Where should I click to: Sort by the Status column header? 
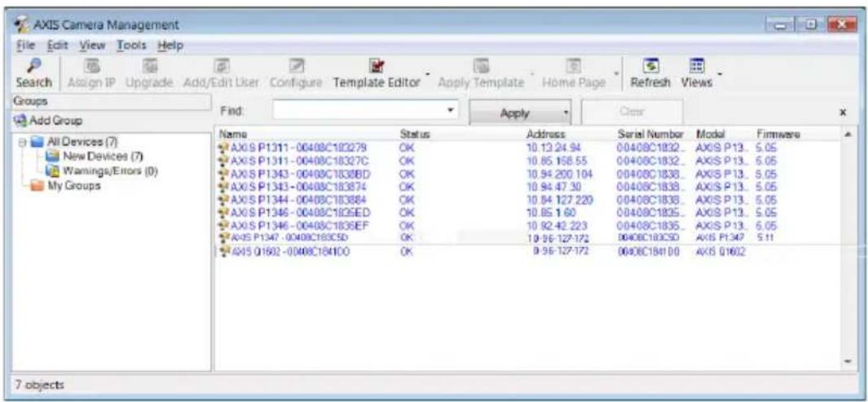415,134
